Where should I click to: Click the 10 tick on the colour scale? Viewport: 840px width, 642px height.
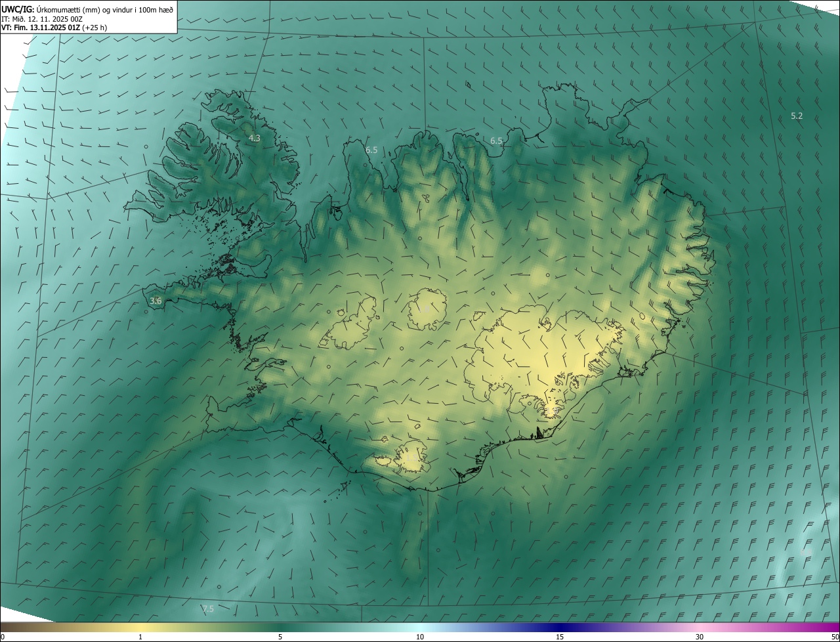click(x=420, y=637)
